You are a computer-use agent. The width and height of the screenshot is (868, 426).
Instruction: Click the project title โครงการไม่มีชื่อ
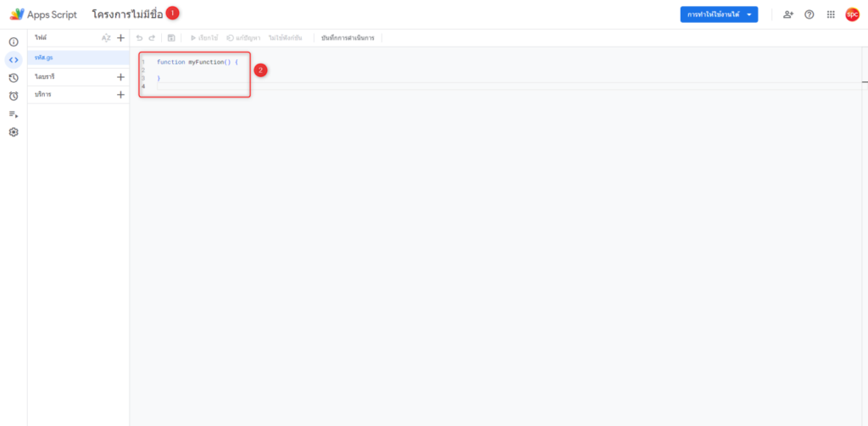[x=127, y=14]
